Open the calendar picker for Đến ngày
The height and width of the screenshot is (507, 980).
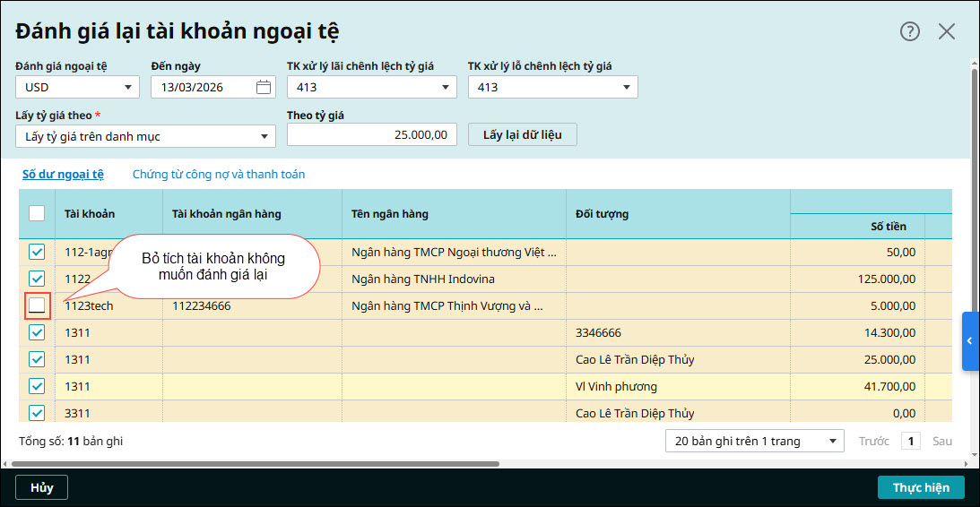pos(263,87)
